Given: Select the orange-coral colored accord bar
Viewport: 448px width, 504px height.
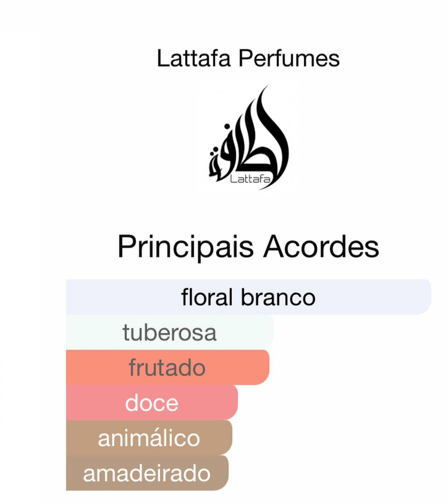Looking at the screenshot, I should pyautogui.click(x=168, y=367).
